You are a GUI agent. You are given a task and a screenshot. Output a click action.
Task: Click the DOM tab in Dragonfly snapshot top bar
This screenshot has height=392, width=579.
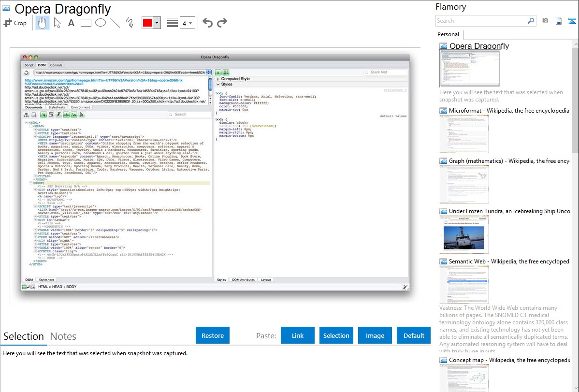pos(42,65)
